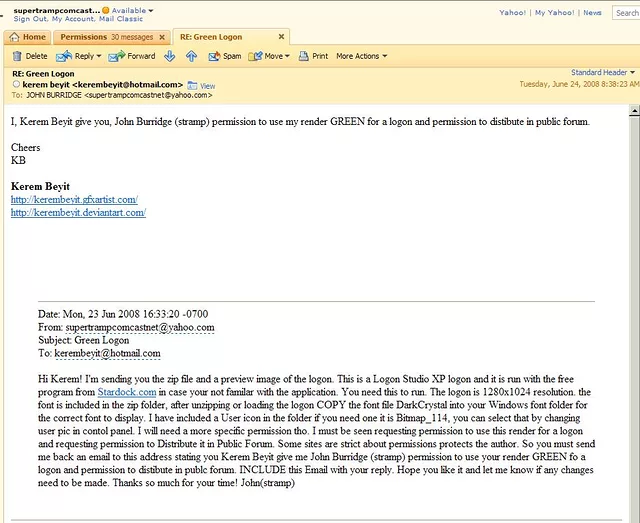The width and height of the screenshot is (640, 523).
Task: Click the Sign Out link
Action: 32,19
